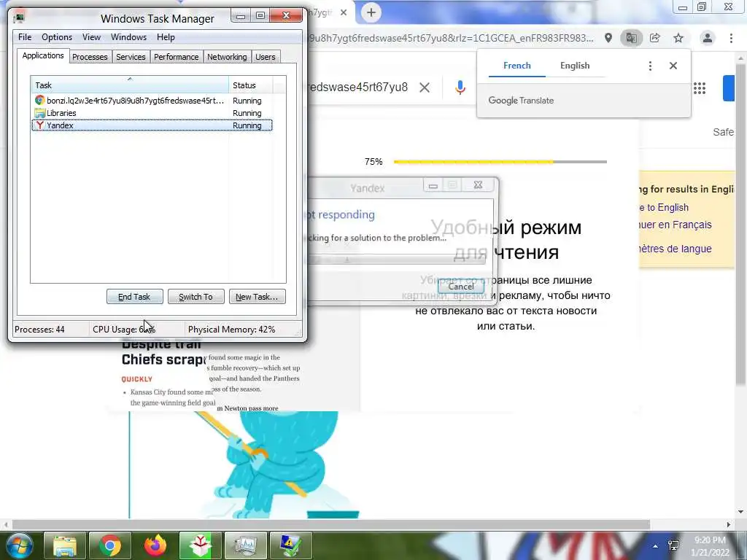The image size is (747, 560).
Task: Clear the Google search box with X
Action: [x=425, y=87]
